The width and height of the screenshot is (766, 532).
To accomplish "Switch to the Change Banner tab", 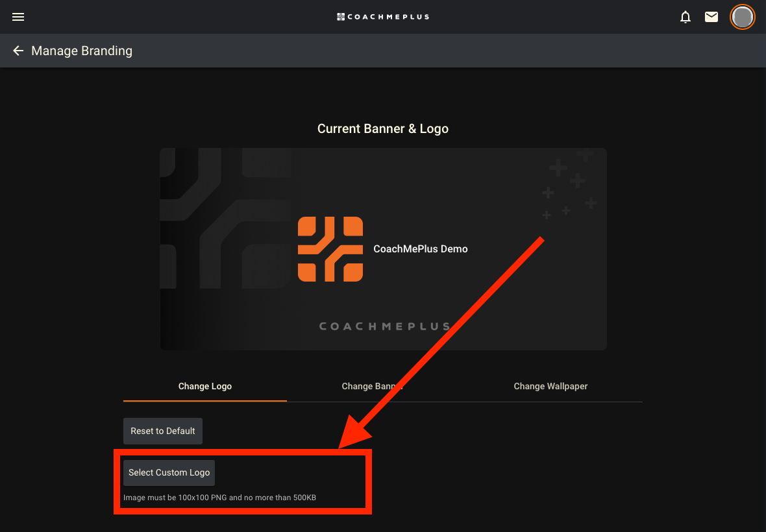I will pyautogui.click(x=372, y=386).
